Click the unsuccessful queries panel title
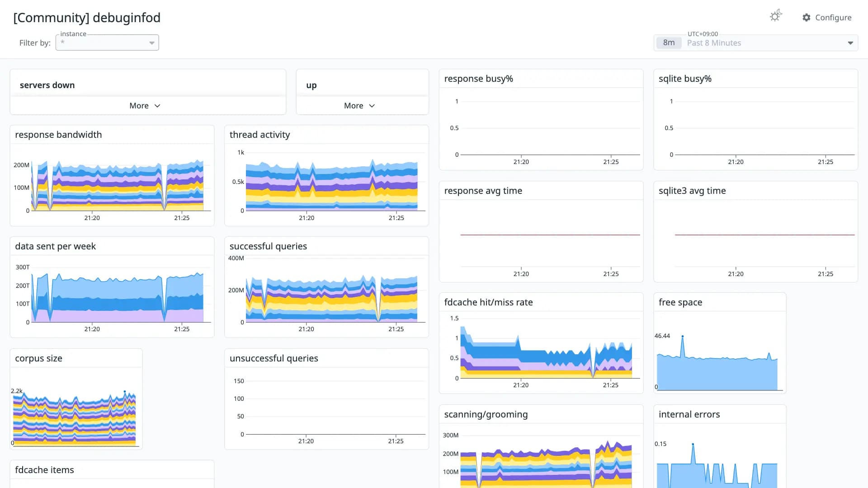The height and width of the screenshot is (488, 868). 274,358
